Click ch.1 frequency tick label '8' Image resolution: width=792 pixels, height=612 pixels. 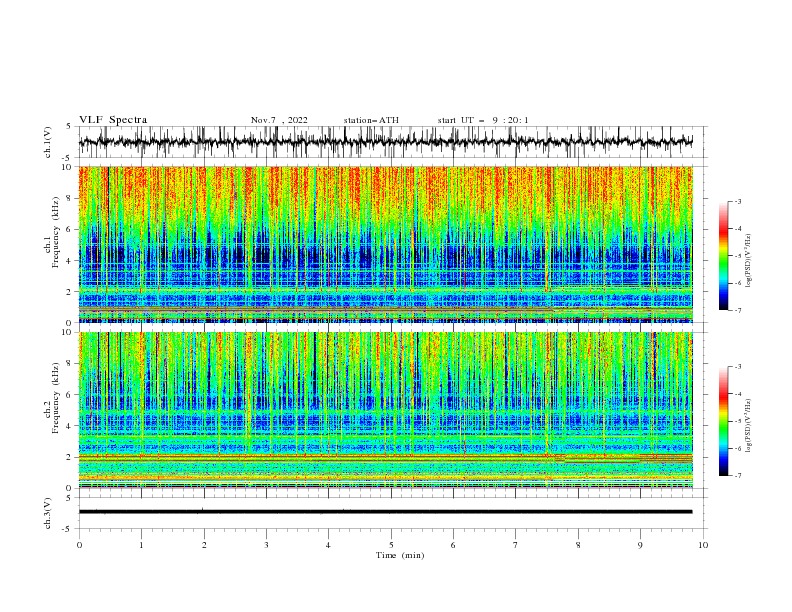tap(70, 198)
